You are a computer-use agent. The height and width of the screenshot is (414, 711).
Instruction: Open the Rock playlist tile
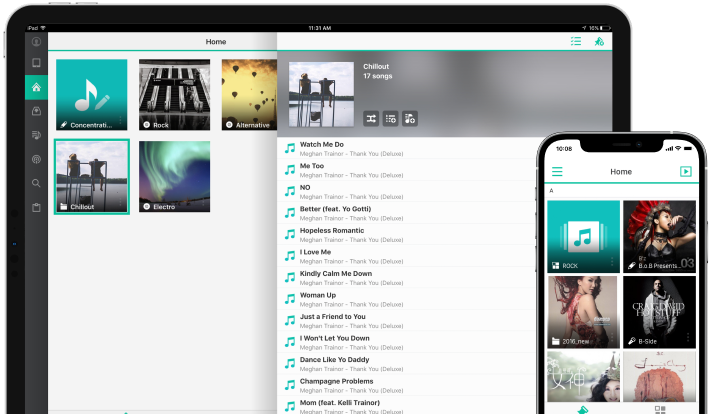click(x=174, y=95)
